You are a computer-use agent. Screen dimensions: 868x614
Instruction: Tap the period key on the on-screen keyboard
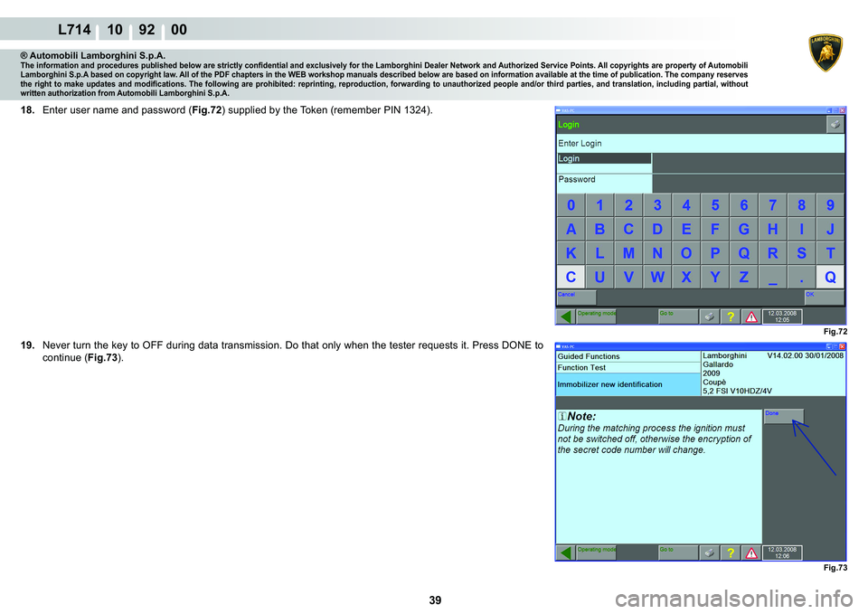tap(802, 277)
